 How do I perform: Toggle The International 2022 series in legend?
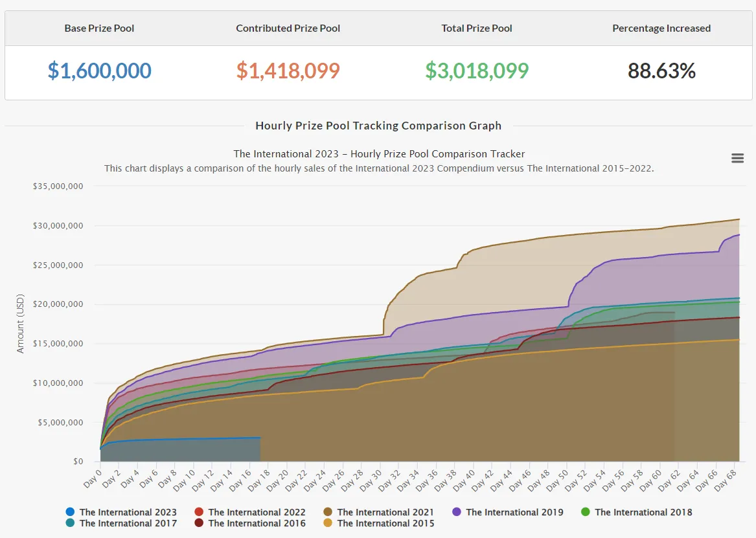point(250,512)
